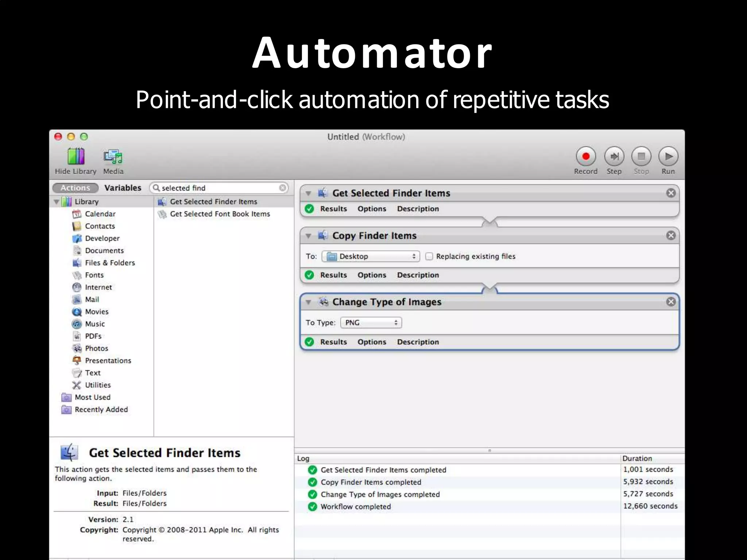Open the To: Desktop destination popup
Image resolution: width=747 pixels, height=560 pixels.
click(x=371, y=256)
